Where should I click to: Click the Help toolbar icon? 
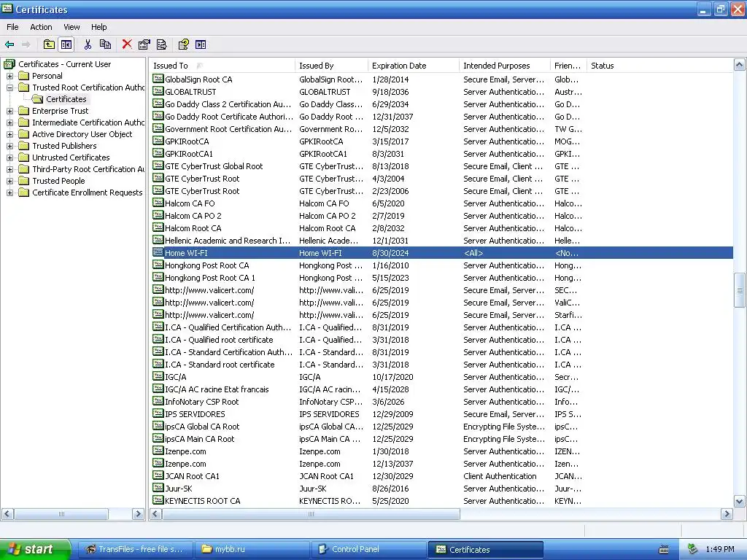(183, 44)
